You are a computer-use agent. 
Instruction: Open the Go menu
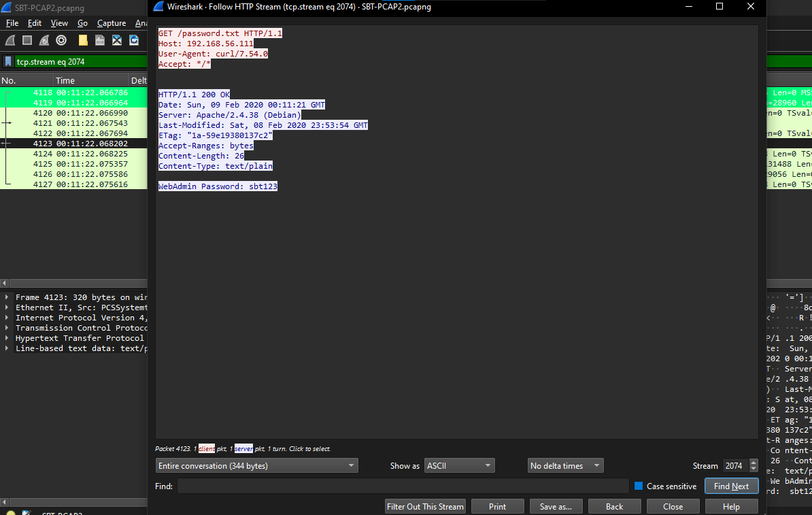[82, 23]
